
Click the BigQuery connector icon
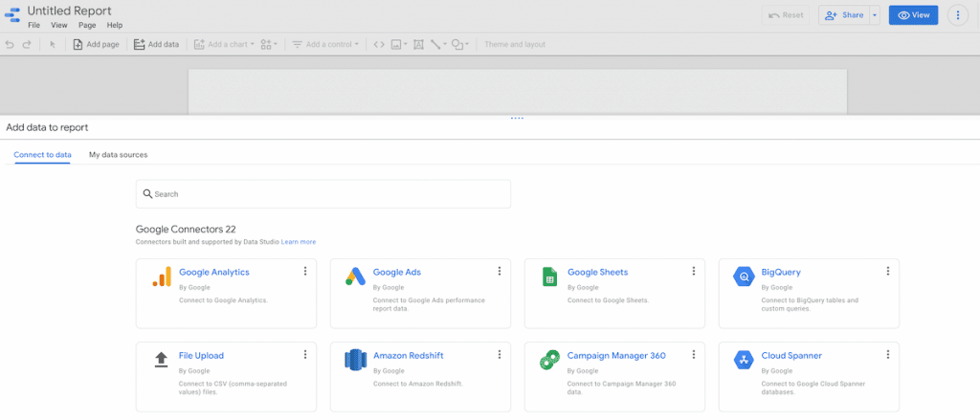click(x=744, y=276)
